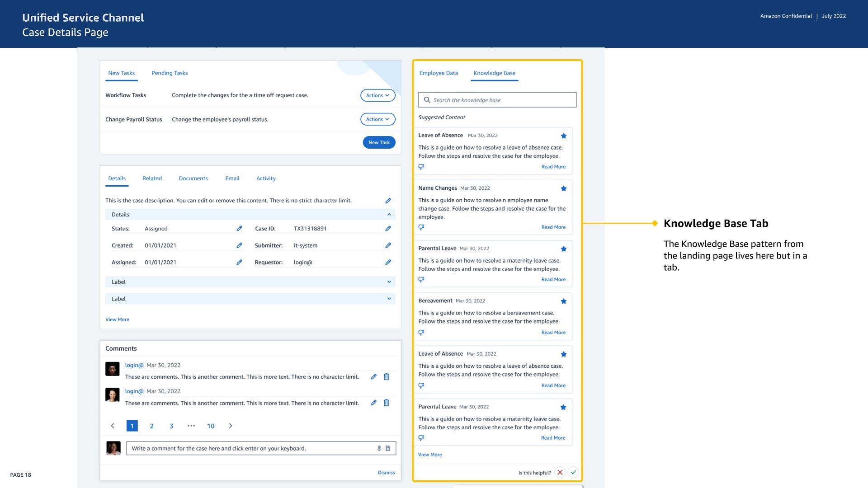The height and width of the screenshot is (488, 868).
Task: Collapse the Details section chevron
Action: [389, 215]
